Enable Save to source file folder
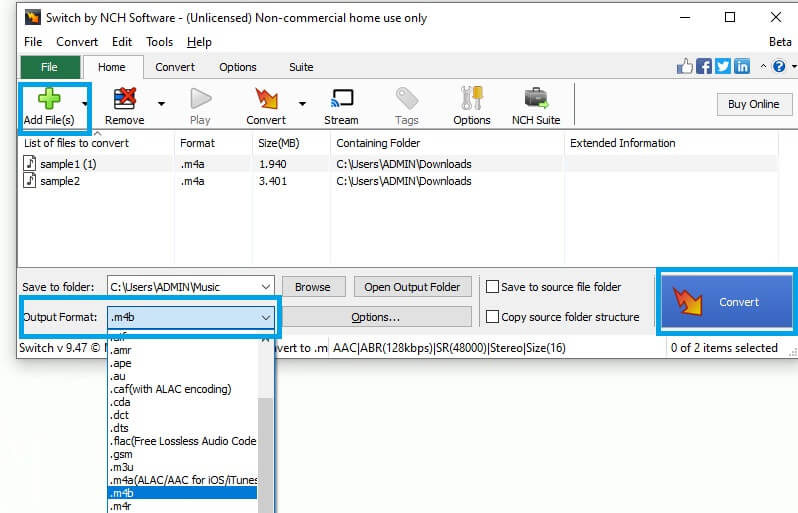Viewport: 798px width, 513px height. pyautogui.click(x=492, y=287)
